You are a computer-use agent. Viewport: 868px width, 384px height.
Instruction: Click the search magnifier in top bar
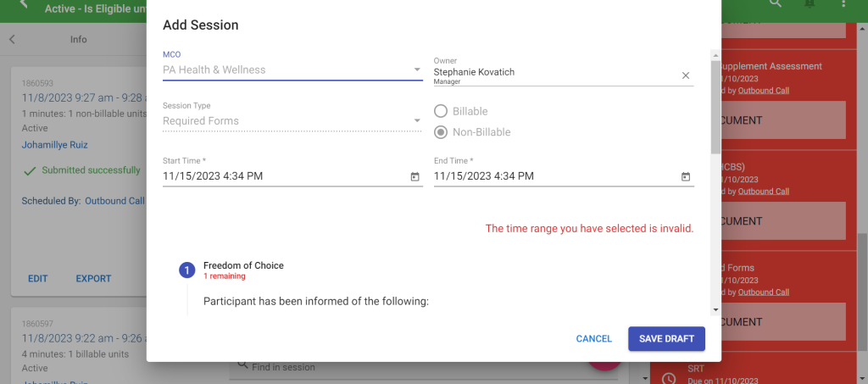[775, 4]
